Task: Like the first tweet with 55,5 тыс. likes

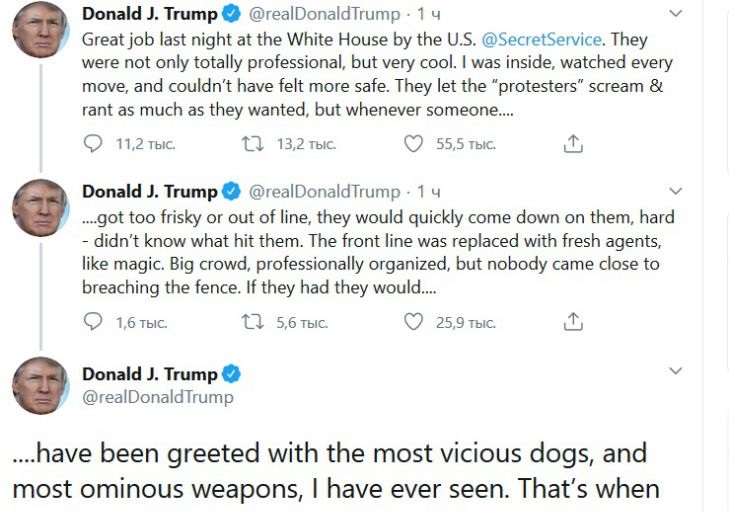Action: [413, 145]
